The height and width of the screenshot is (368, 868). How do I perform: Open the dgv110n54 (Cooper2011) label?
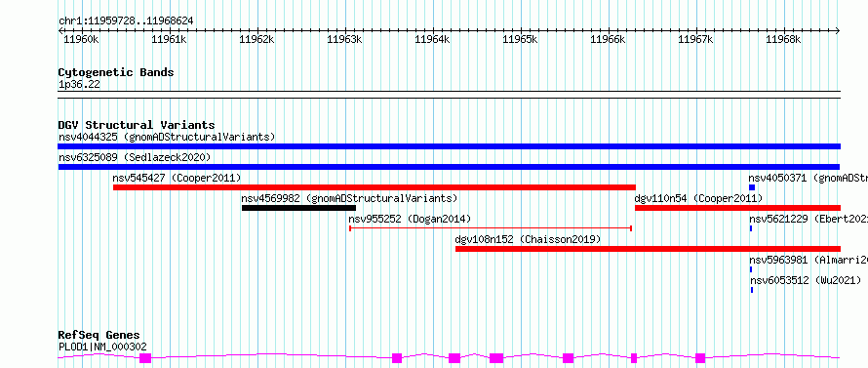pos(698,198)
